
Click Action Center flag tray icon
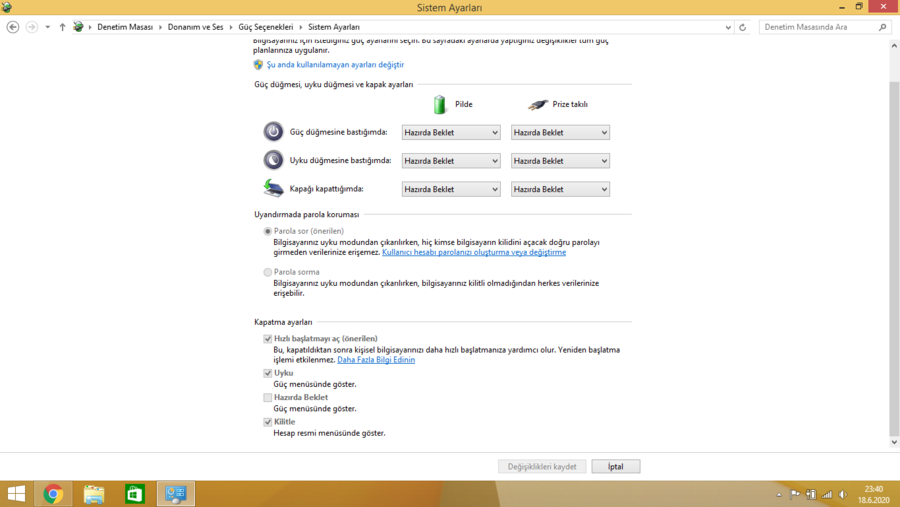[x=795, y=494]
